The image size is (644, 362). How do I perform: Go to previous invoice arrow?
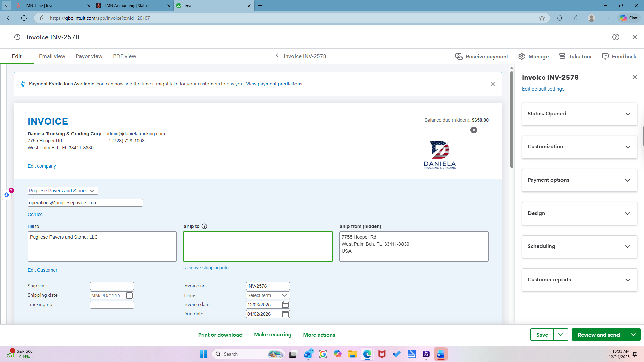click(x=277, y=56)
